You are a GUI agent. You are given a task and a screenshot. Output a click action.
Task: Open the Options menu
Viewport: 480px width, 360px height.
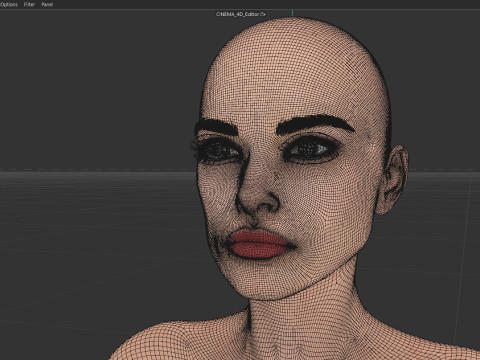click(x=9, y=4)
